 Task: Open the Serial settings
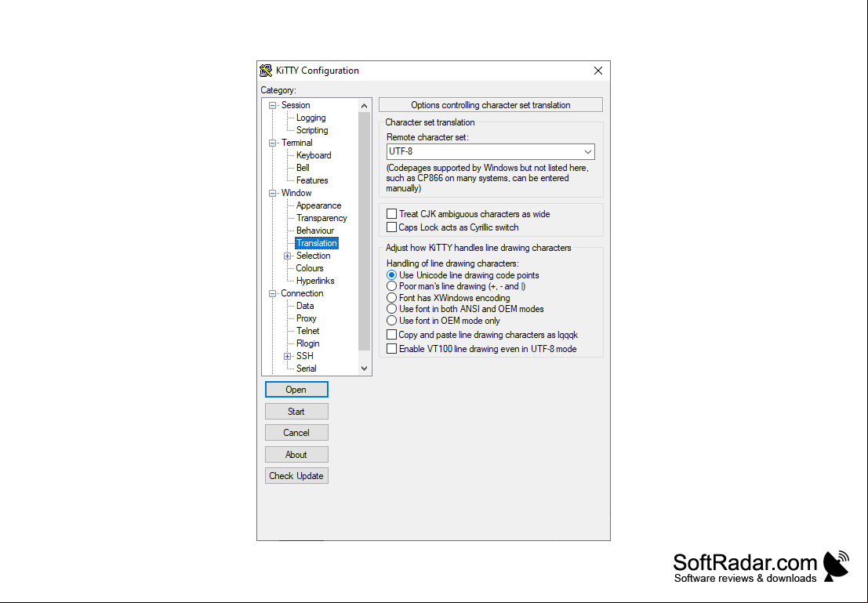tap(306, 369)
